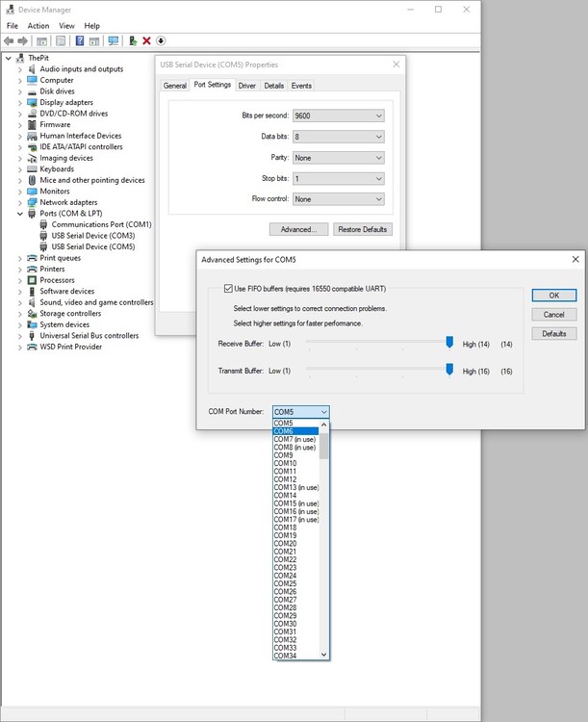Screen dimensions: 588x722
Task: Click the Advanced... button
Action: point(298,229)
